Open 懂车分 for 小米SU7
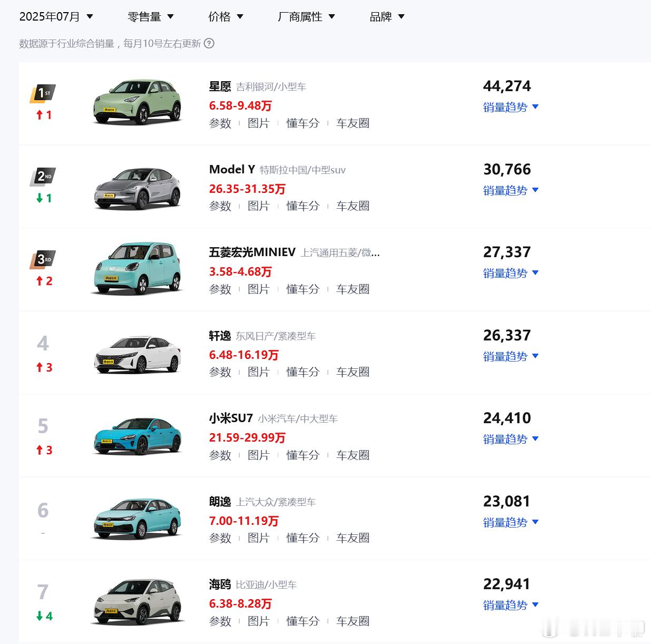The height and width of the screenshot is (644, 651). (x=303, y=455)
